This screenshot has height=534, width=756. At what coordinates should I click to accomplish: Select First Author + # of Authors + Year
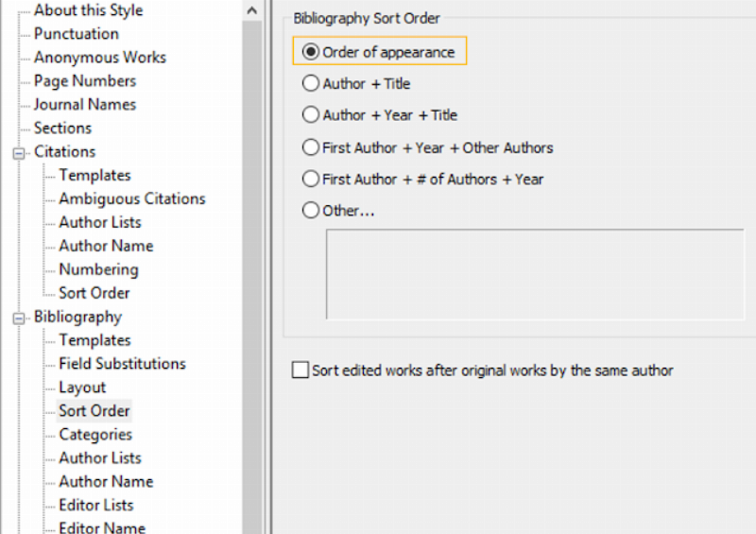click(x=311, y=179)
